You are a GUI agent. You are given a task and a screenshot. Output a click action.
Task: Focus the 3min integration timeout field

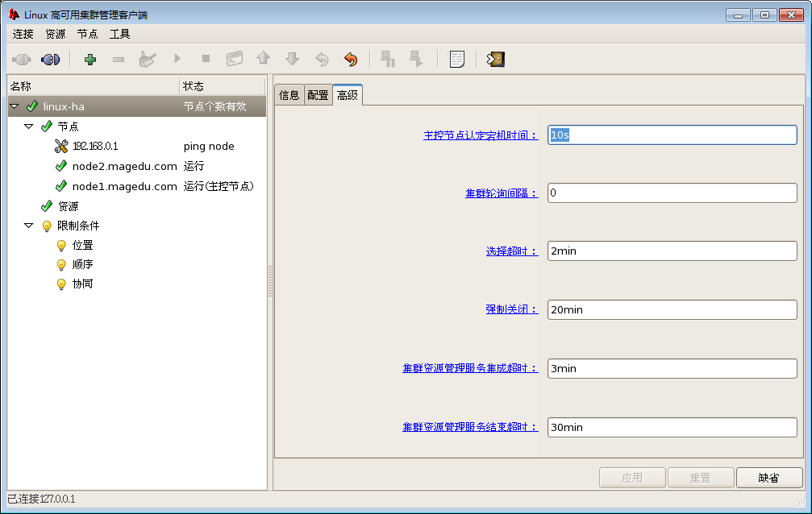point(673,368)
